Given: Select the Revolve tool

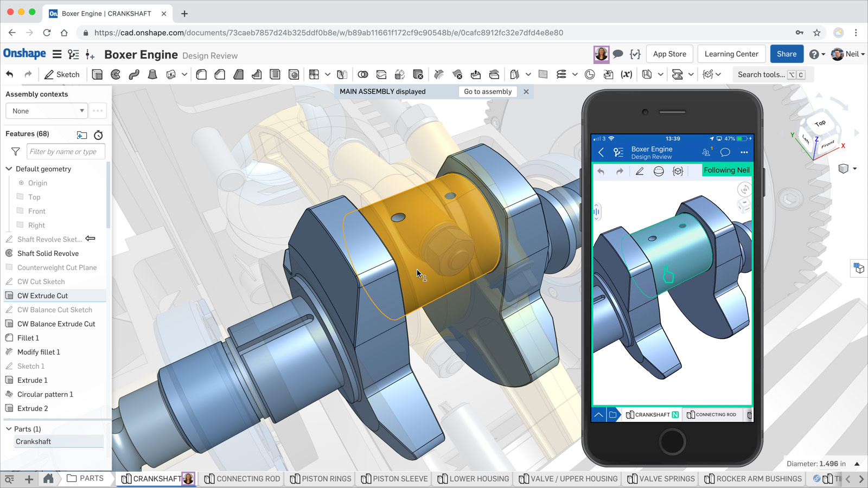Looking at the screenshot, I should (115, 74).
